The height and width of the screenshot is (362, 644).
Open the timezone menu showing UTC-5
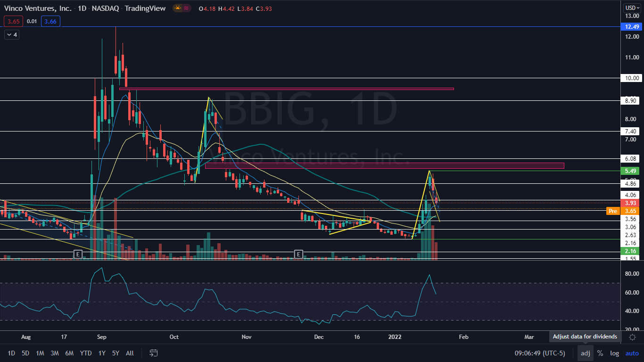click(540, 353)
